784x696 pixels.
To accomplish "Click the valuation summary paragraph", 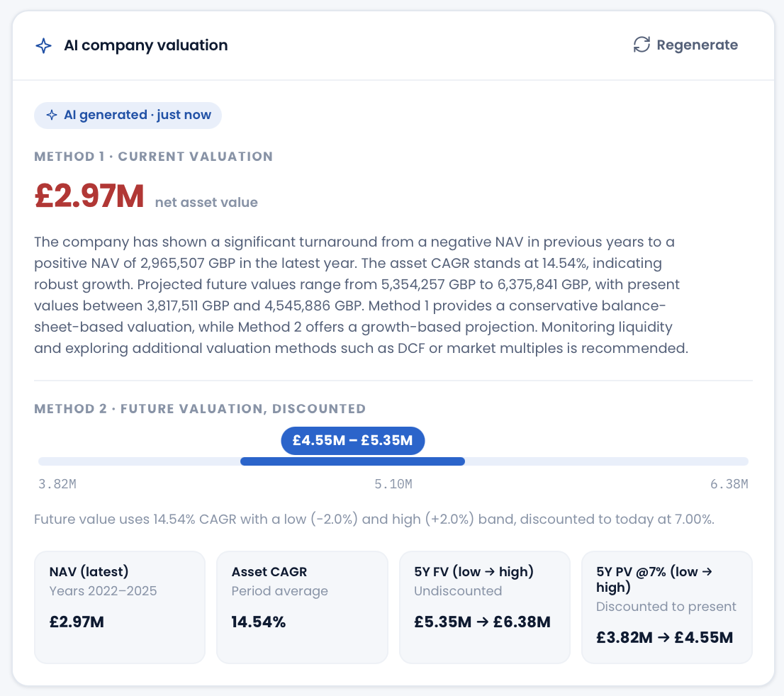I will [x=361, y=295].
